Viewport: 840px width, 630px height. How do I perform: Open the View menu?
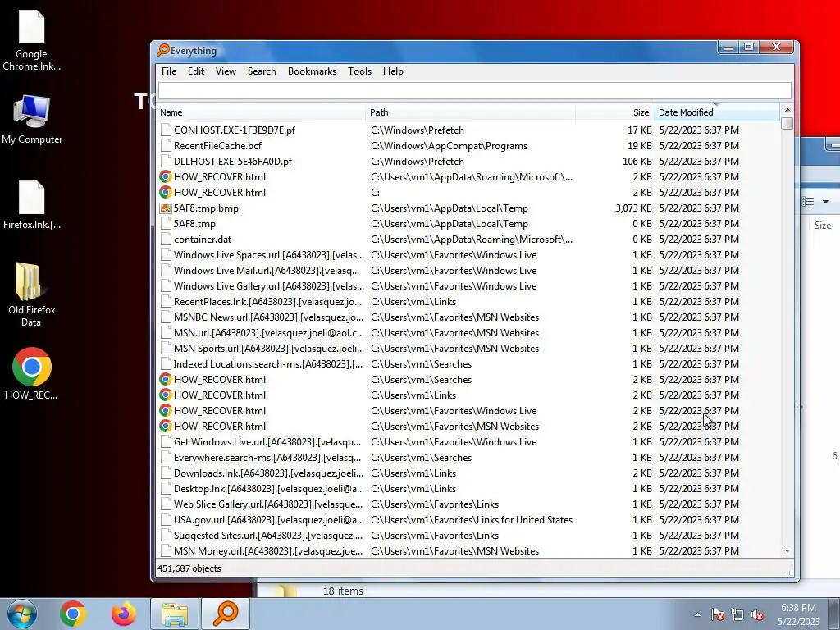(x=226, y=71)
